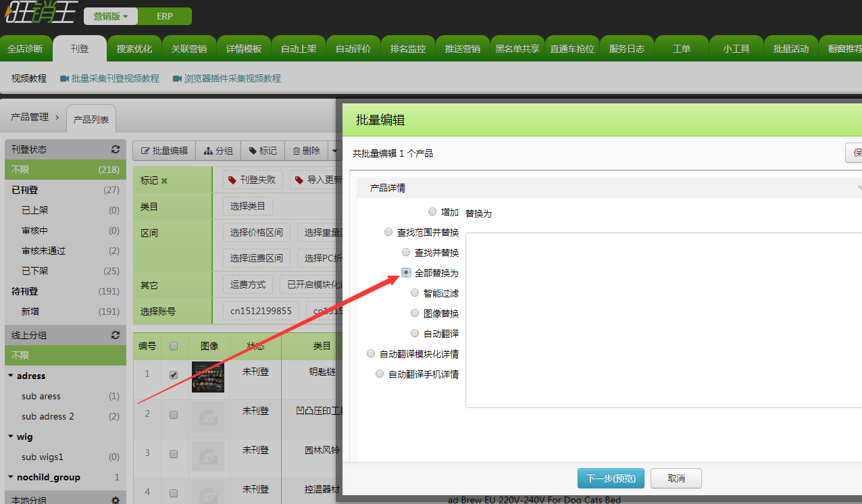Open the 营销版 version dropdown
Screen dimensions: 862x504
tap(111, 16)
